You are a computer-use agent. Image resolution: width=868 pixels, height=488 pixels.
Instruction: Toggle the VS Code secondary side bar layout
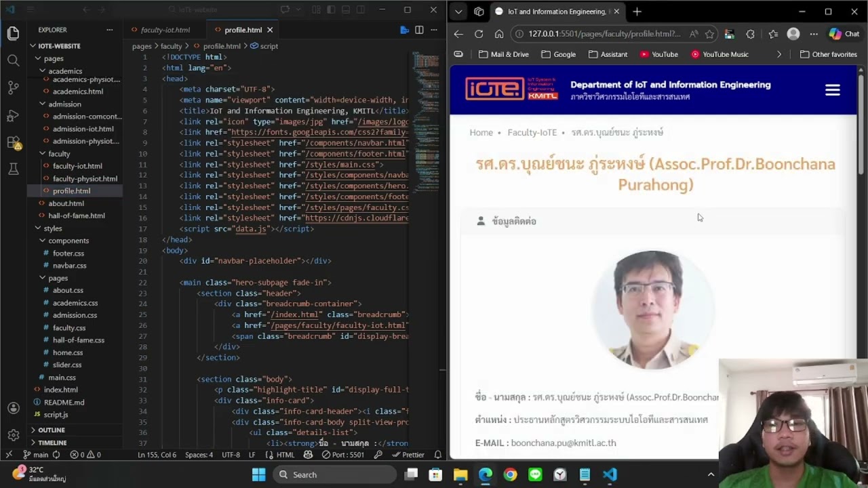click(x=361, y=10)
